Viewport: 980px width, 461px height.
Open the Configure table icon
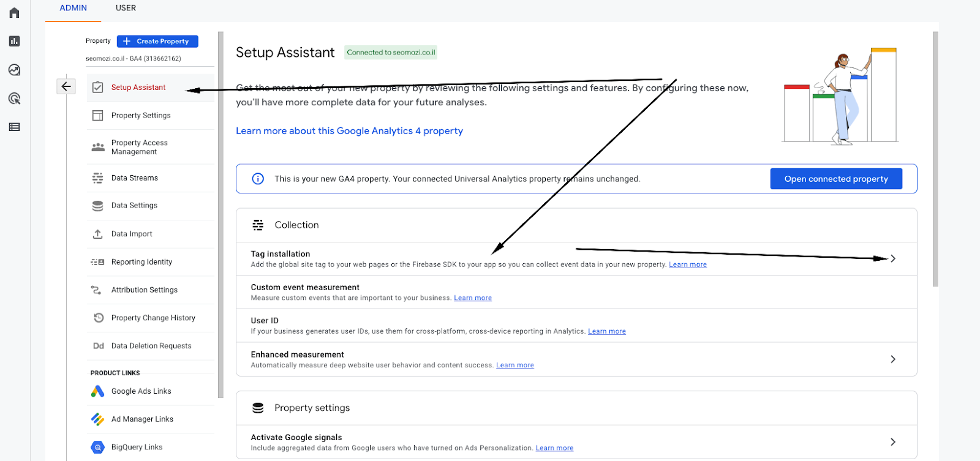[x=15, y=127]
